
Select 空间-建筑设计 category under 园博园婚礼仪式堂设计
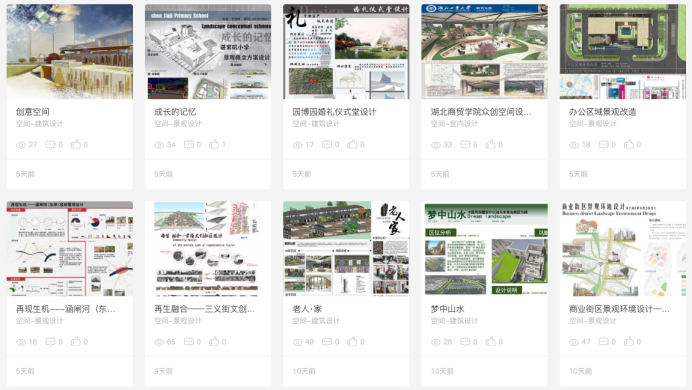click(x=316, y=124)
